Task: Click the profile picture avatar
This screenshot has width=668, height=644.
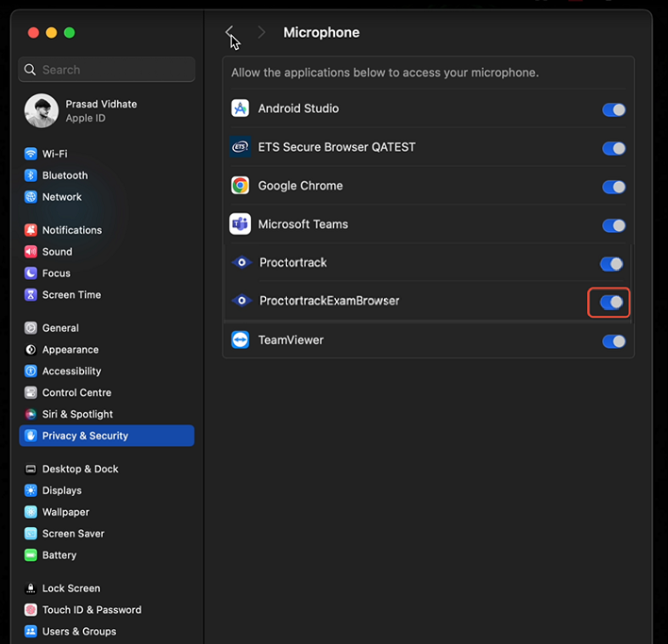Action: click(42, 110)
